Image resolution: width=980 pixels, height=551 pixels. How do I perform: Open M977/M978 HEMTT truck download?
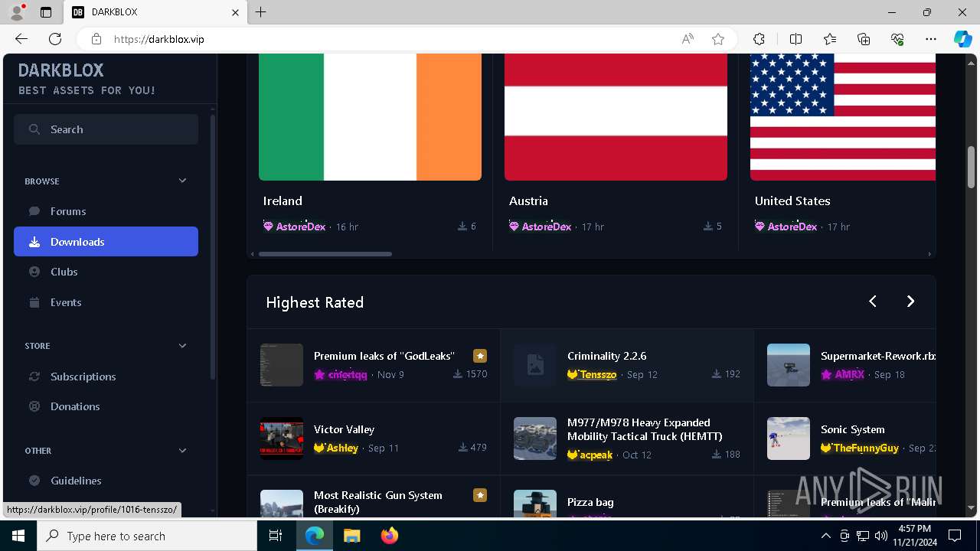pyautogui.click(x=645, y=429)
